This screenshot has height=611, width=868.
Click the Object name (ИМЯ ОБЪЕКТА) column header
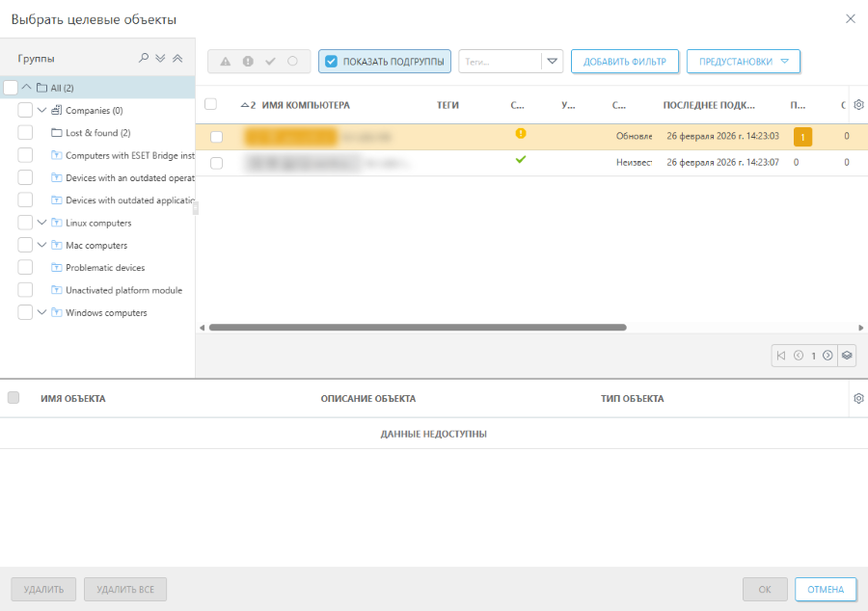(x=72, y=399)
